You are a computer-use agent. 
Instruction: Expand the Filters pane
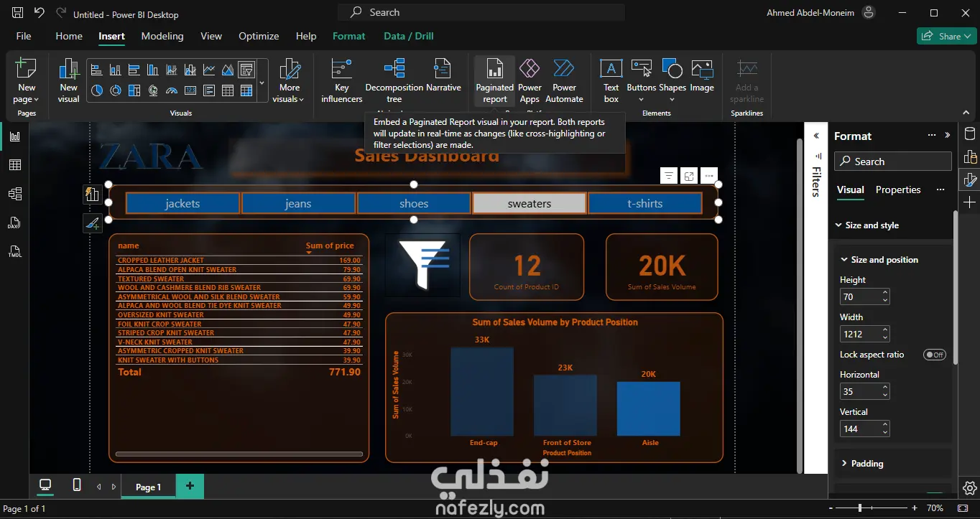click(x=816, y=136)
